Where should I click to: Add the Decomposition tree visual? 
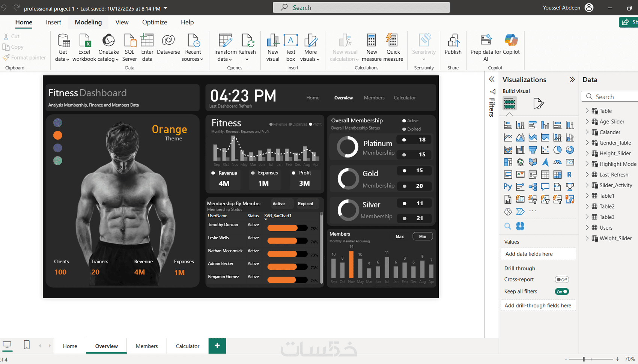533,187
